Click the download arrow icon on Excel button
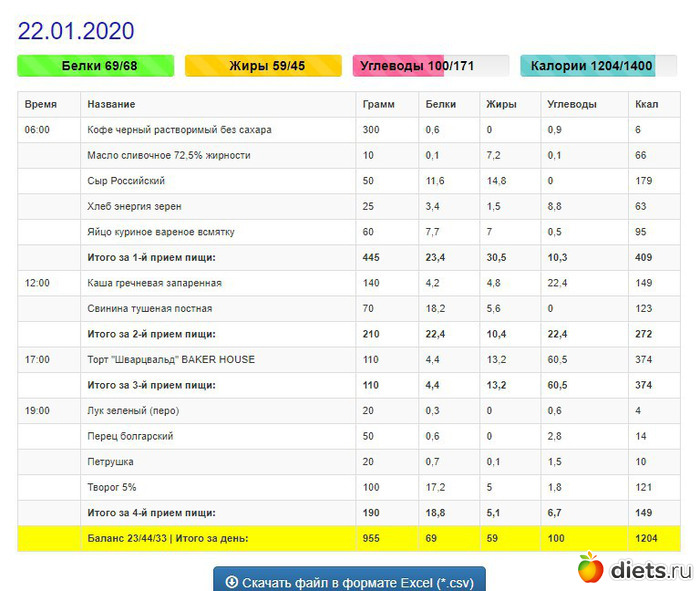700x591 pixels. click(232, 581)
